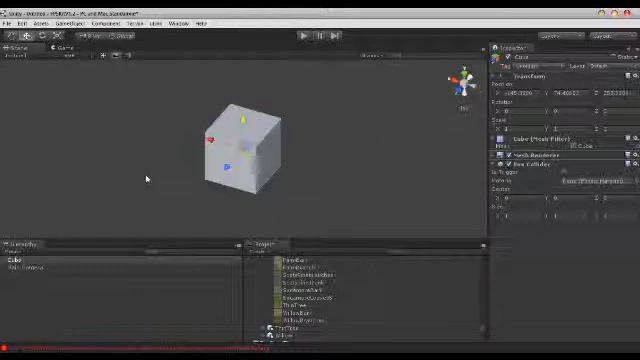
Task: Click the green Y-axis arrow on cube
Action: coord(243,120)
